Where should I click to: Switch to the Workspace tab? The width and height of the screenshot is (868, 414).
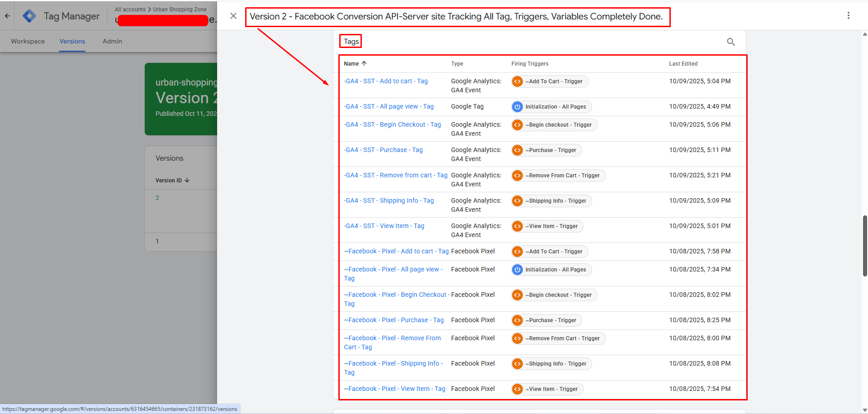tap(28, 41)
